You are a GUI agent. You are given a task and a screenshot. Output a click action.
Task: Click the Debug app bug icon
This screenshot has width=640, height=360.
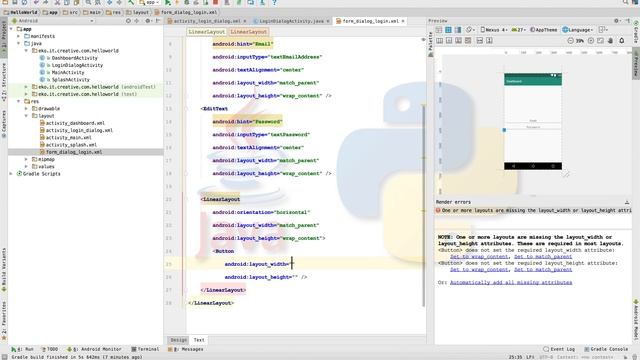(187, 2)
